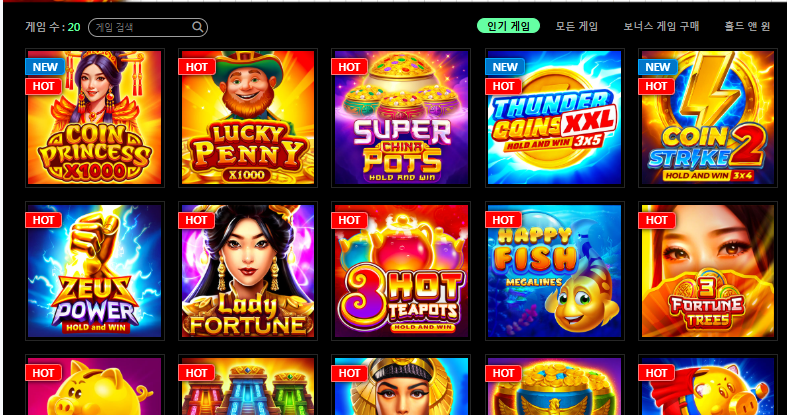Open Happy Fish Megalines game
The height and width of the screenshot is (415, 787).
[555, 271]
